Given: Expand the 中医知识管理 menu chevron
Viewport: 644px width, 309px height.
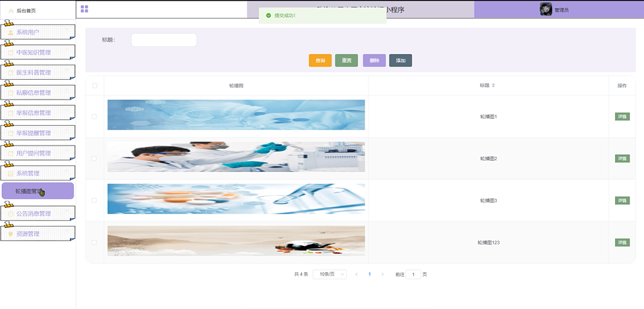Looking at the screenshot, I should 67,49.
